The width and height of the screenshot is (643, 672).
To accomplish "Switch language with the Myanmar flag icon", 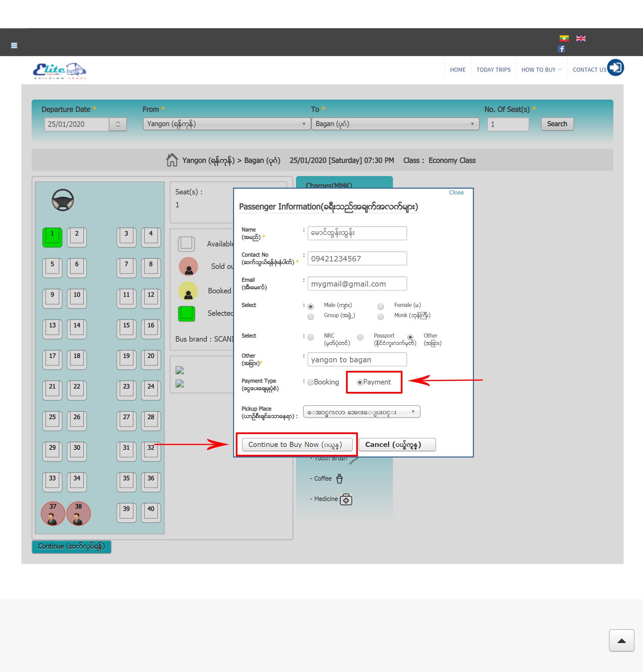I will (564, 38).
